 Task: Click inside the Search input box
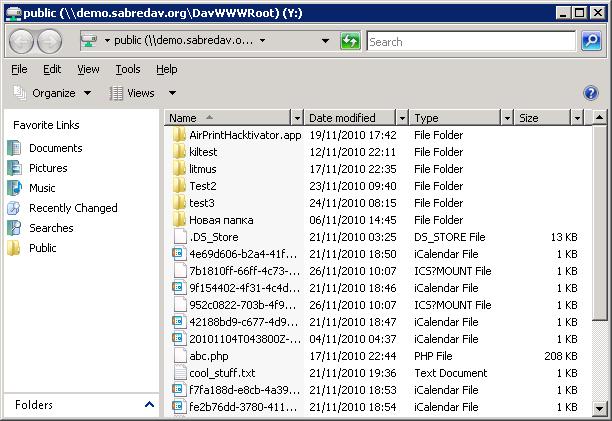point(471,41)
